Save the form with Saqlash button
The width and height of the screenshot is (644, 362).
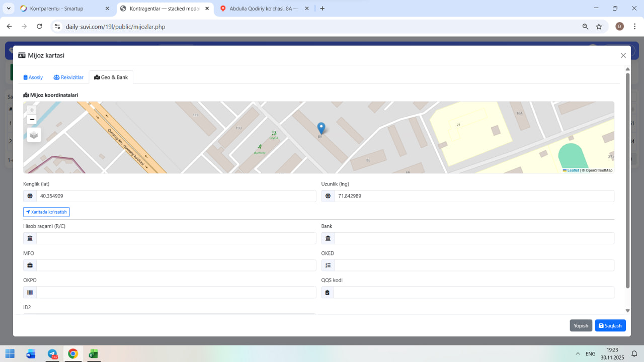(x=610, y=326)
